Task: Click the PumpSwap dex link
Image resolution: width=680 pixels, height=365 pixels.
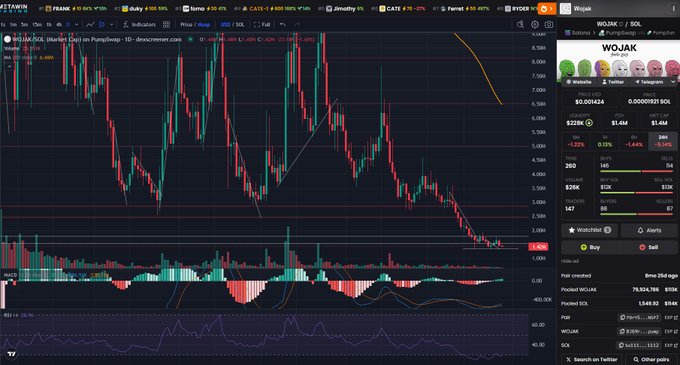Action: pos(617,33)
